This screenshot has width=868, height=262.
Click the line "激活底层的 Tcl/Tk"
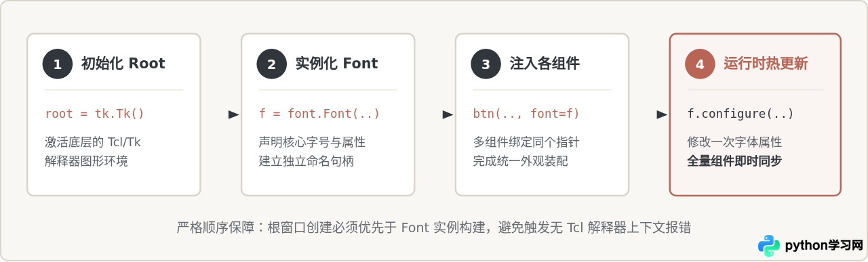93,142
